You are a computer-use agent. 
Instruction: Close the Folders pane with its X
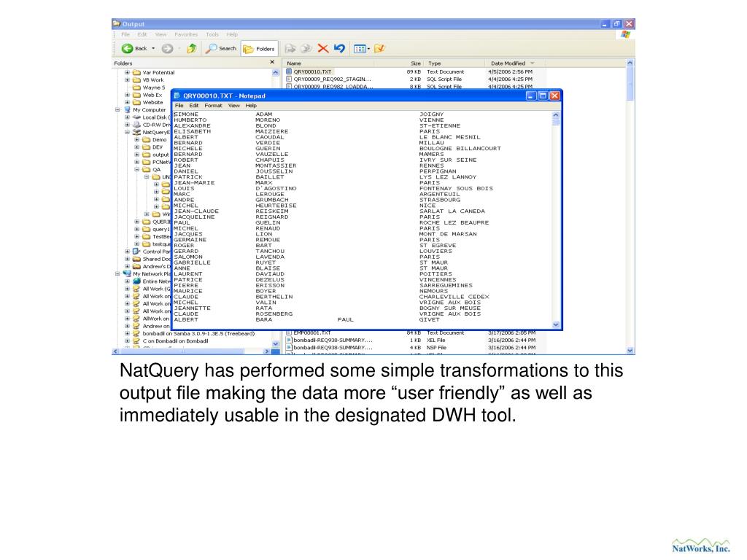pos(272,63)
